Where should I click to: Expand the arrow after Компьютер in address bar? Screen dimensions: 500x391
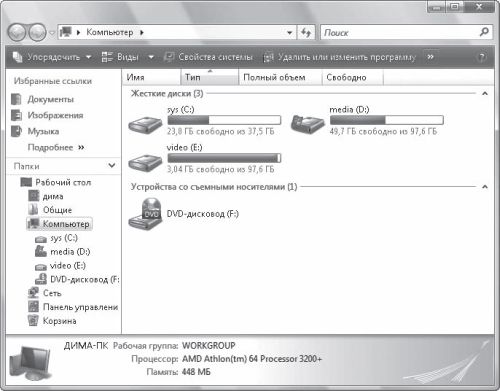pos(142,33)
